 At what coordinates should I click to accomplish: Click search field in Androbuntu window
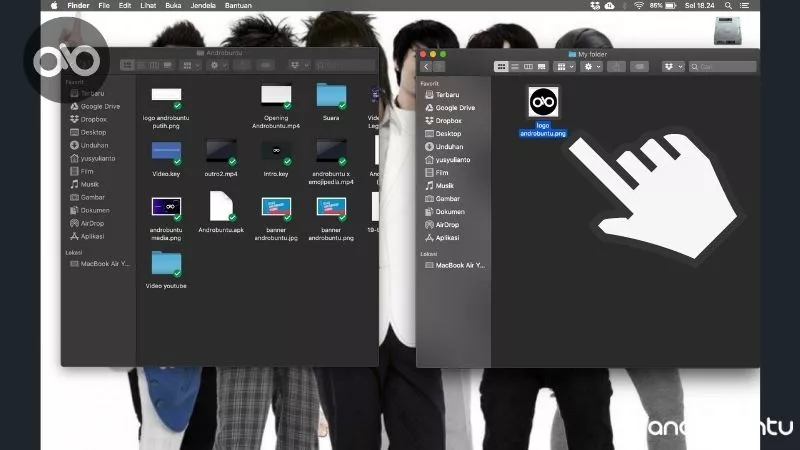[345, 65]
